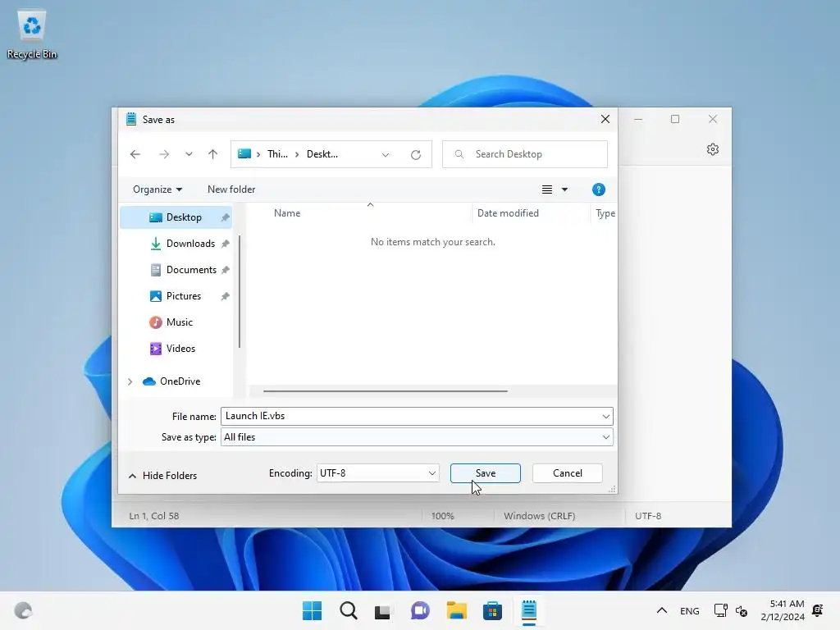Click the network tray icon
This screenshot has width=840, height=630.
[720, 610]
